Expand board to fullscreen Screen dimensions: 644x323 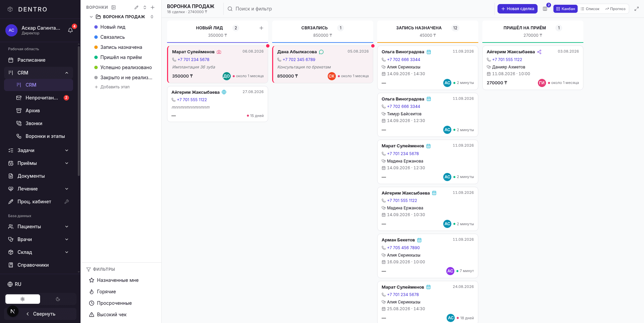coord(637,9)
